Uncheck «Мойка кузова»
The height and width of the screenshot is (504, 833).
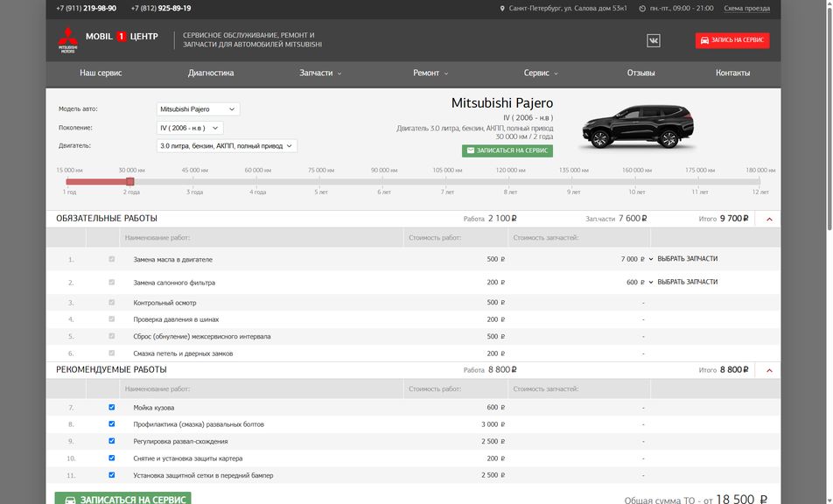(112, 408)
